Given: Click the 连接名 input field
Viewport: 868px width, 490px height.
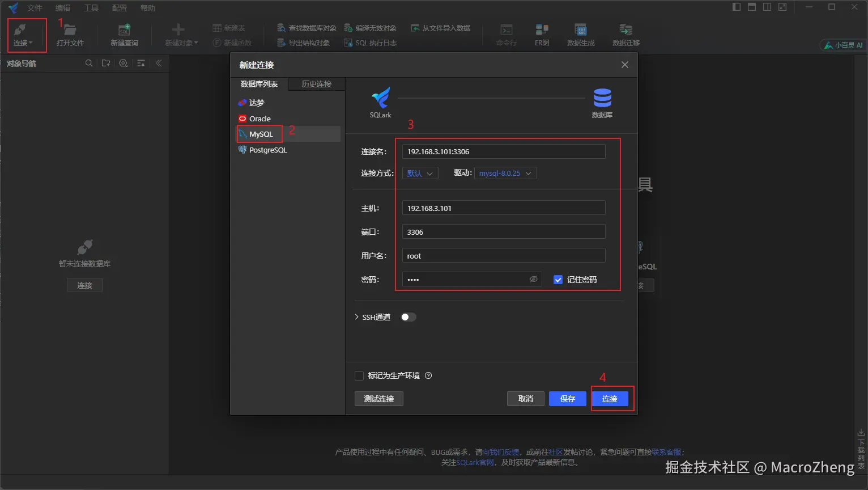Looking at the screenshot, I should [504, 151].
